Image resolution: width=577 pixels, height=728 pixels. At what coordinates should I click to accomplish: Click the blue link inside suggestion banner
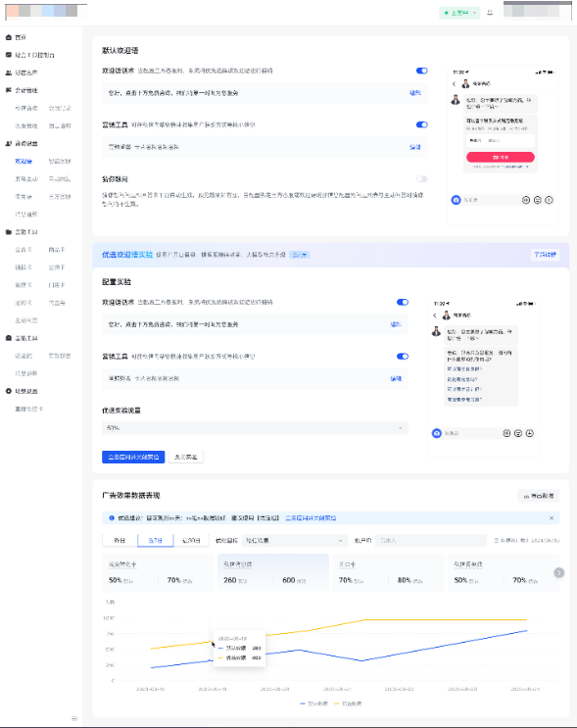pos(311,517)
